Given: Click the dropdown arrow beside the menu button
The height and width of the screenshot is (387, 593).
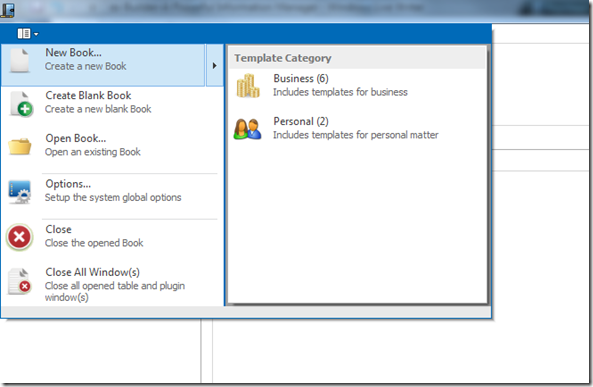Looking at the screenshot, I should tap(36, 34).
